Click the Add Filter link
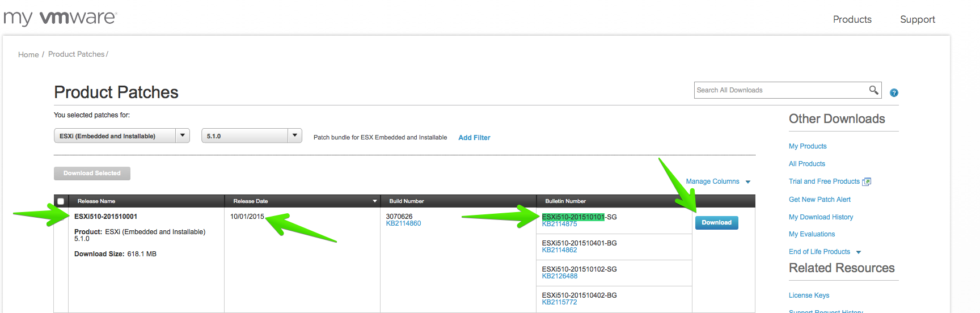The height and width of the screenshot is (313, 980). [474, 138]
